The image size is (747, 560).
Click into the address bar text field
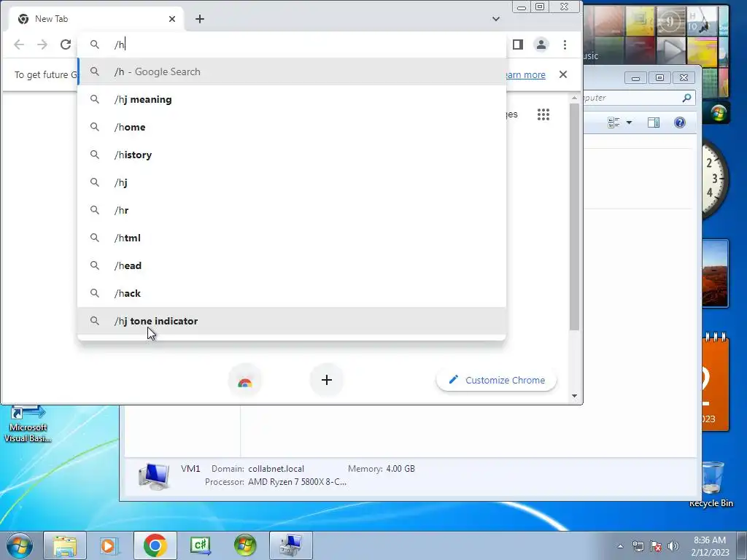(x=305, y=44)
